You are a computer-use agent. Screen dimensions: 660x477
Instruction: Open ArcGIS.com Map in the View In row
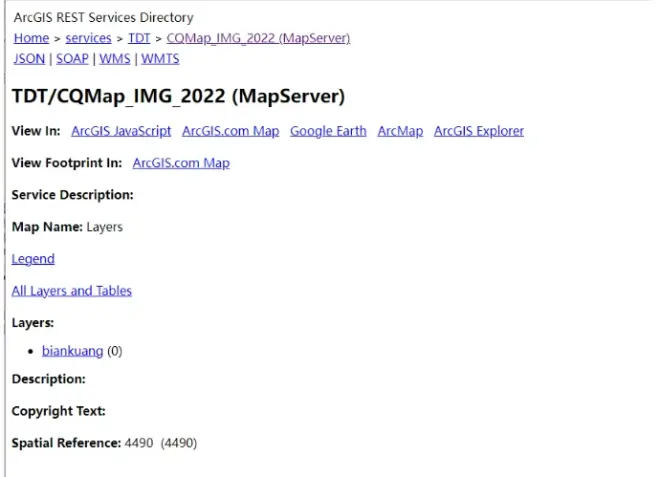point(230,131)
